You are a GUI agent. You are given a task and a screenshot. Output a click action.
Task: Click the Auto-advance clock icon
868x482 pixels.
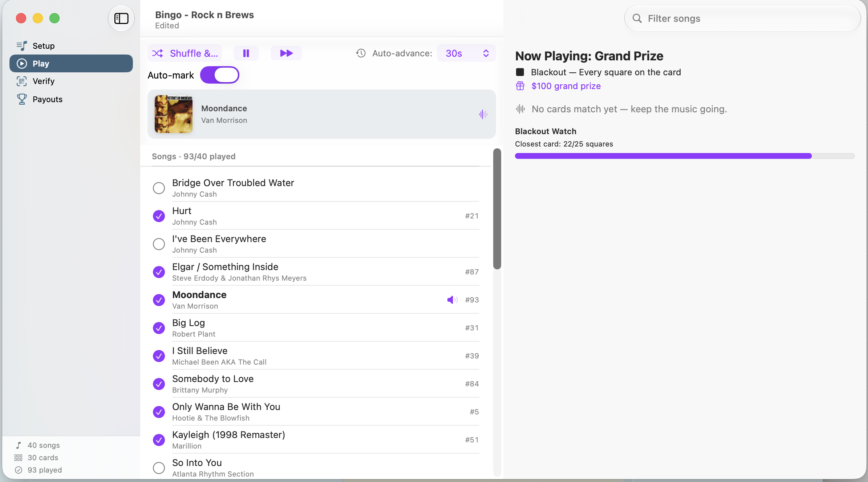pyautogui.click(x=361, y=53)
